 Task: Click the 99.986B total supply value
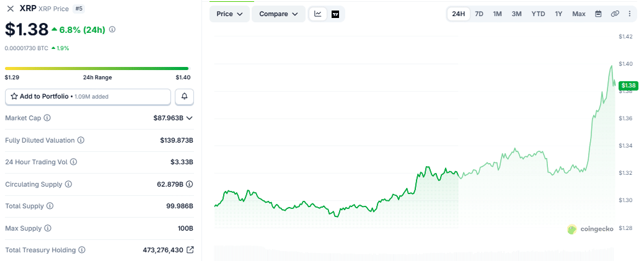click(179, 206)
